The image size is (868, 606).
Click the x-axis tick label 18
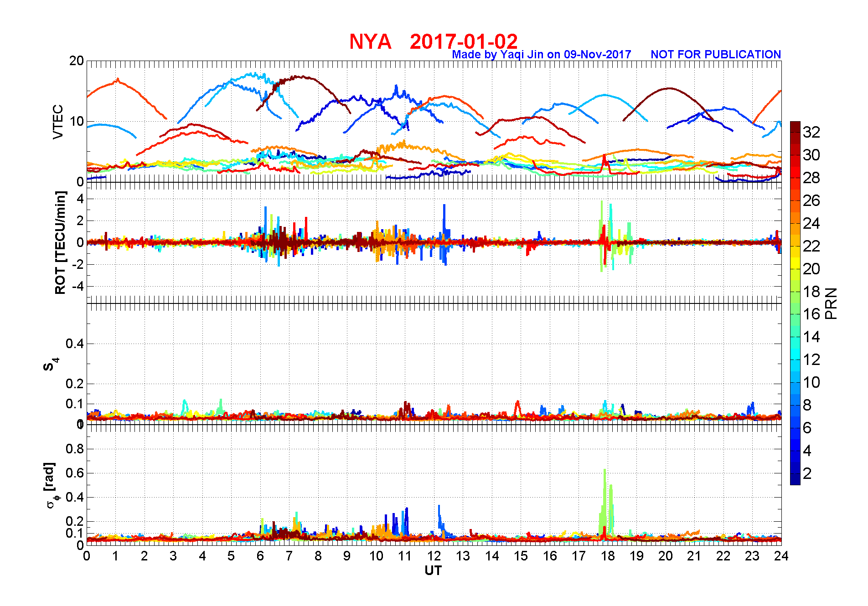coord(608,556)
